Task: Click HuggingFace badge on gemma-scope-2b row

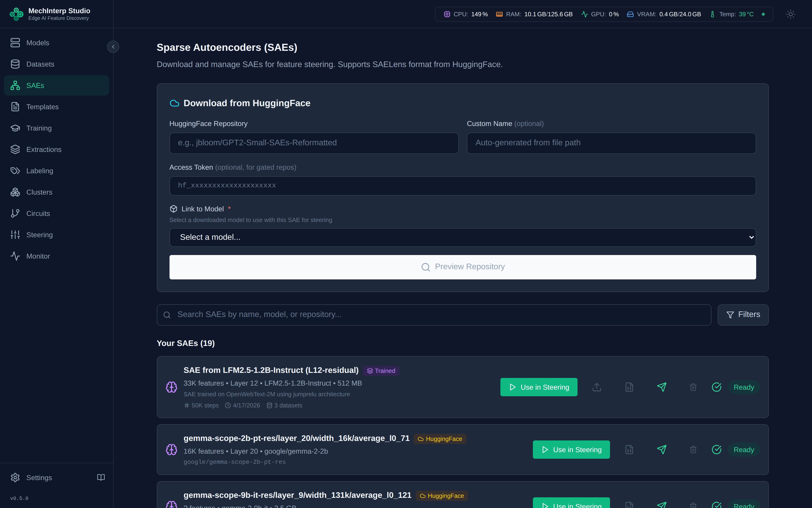Action: (x=440, y=439)
